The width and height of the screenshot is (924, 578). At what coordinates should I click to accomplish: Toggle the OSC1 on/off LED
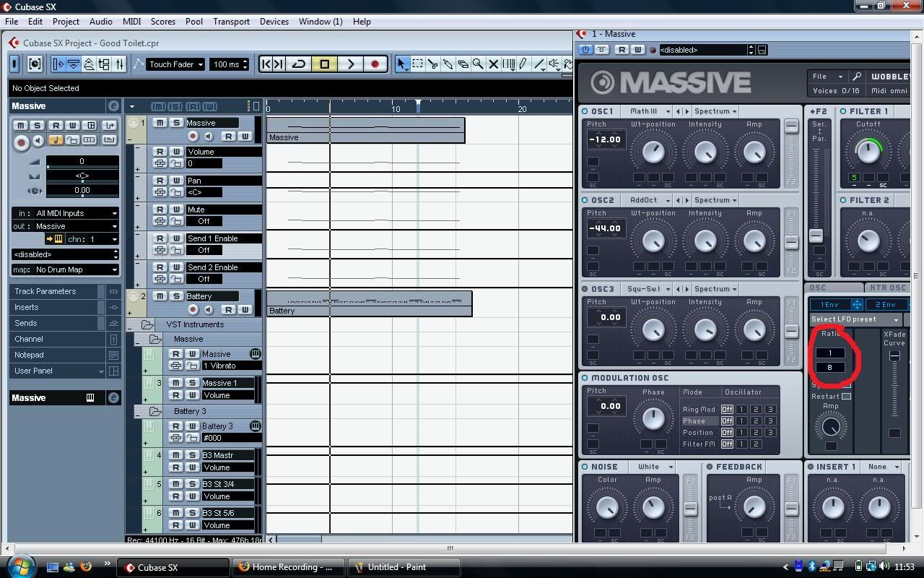tap(585, 111)
